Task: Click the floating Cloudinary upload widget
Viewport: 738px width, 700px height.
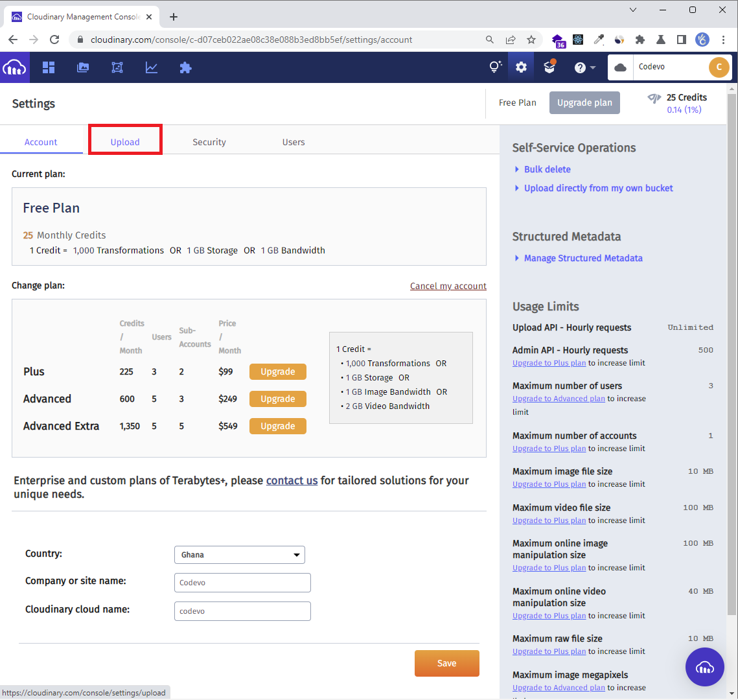Action: coord(705,667)
